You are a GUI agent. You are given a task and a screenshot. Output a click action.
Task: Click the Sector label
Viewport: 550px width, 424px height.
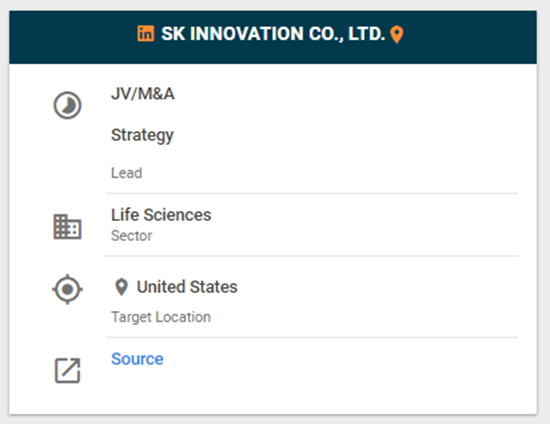click(132, 236)
